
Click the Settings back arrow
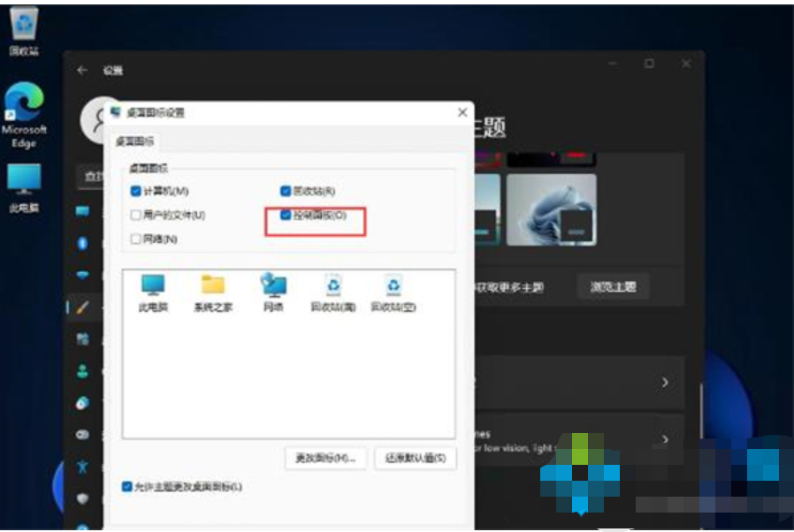[x=82, y=71]
